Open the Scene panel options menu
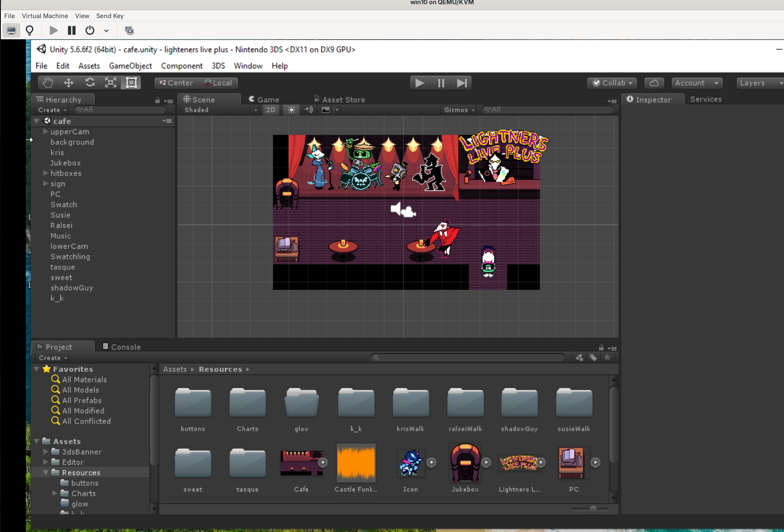784x532 pixels. coord(612,101)
